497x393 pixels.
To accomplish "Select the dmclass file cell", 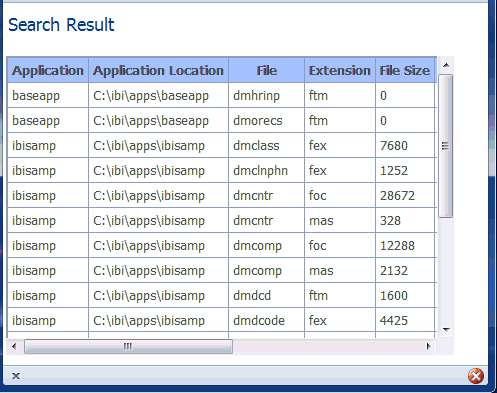I will click(x=266, y=146).
